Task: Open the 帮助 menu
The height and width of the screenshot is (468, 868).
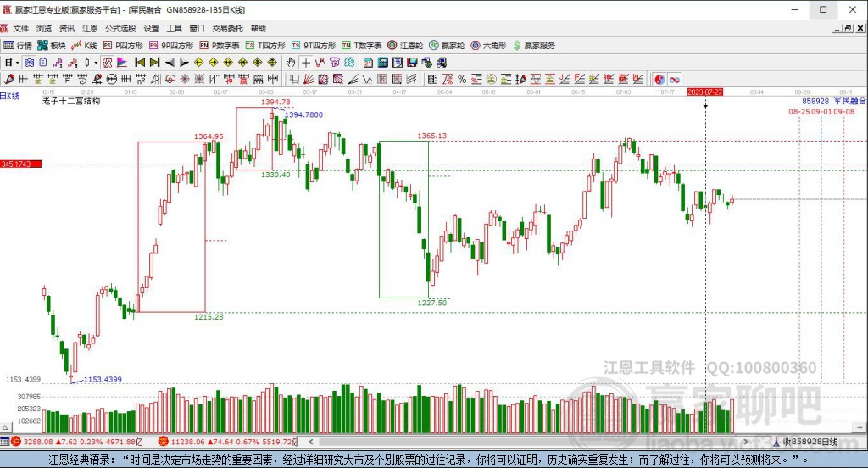Action: [x=258, y=28]
